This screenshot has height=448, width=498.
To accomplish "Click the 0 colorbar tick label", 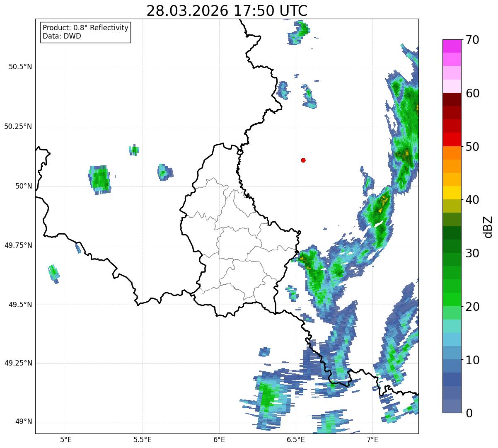I will [469, 413].
